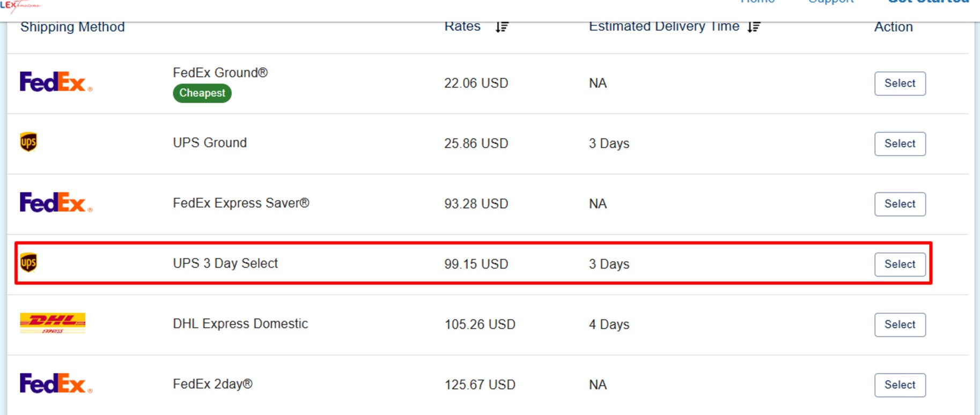Open the Support navigation link
The height and width of the screenshot is (415, 980).
pos(831,3)
